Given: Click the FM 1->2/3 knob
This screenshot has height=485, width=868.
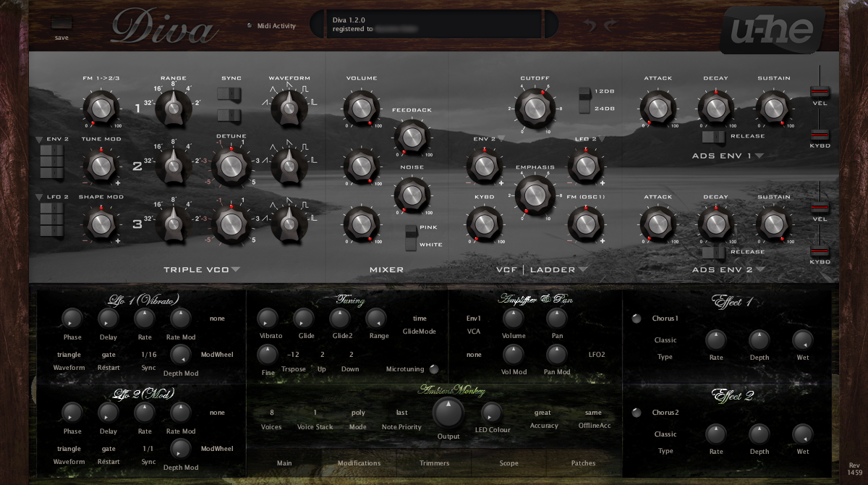Looking at the screenshot, I should click(101, 109).
